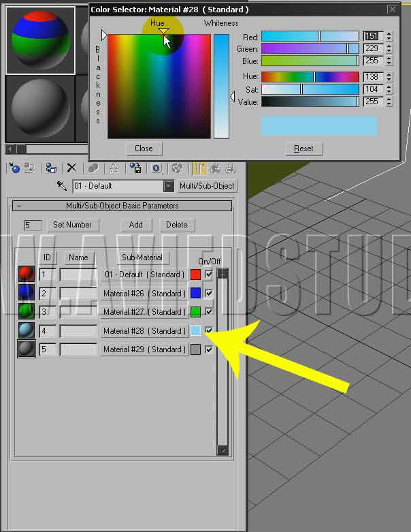Image resolution: width=411 pixels, height=532 pixels.
Task: Click the gray swatch of Material #29
Action: [196, 349]
